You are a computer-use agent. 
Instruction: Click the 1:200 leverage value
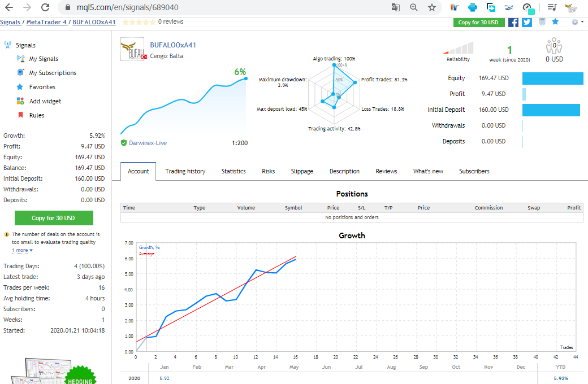point(240,143)
